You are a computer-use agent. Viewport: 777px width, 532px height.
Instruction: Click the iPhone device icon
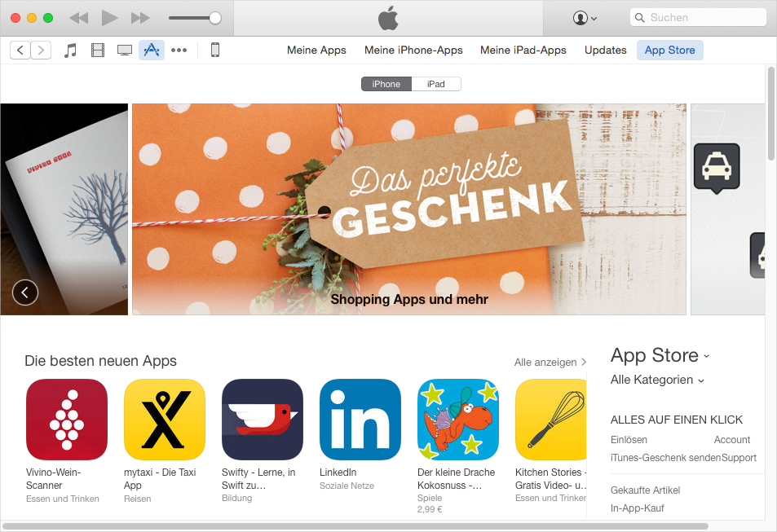point(215,50)
